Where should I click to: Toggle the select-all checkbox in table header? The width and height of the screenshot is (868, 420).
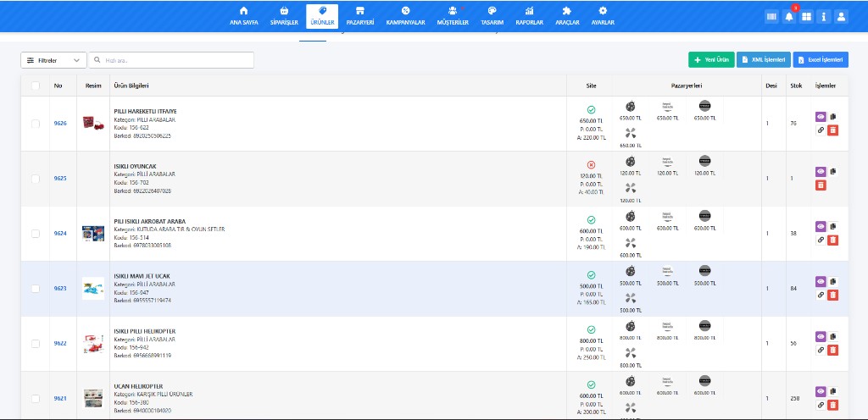click(36, 86)
